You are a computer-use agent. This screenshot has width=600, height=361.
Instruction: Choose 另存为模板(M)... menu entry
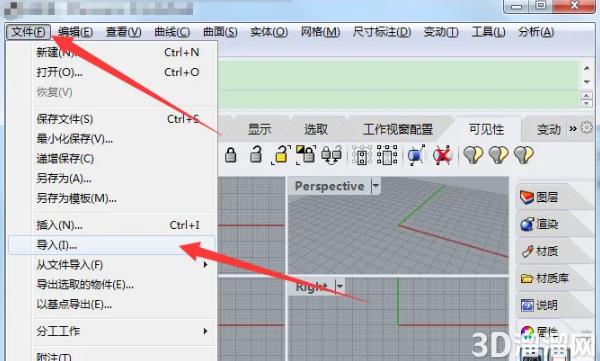coord(111,198)
